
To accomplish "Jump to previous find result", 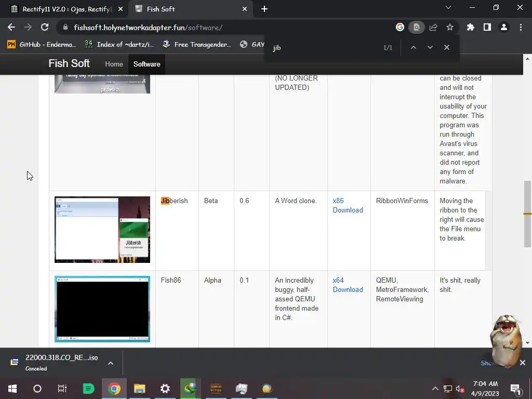I will point(413,47).
